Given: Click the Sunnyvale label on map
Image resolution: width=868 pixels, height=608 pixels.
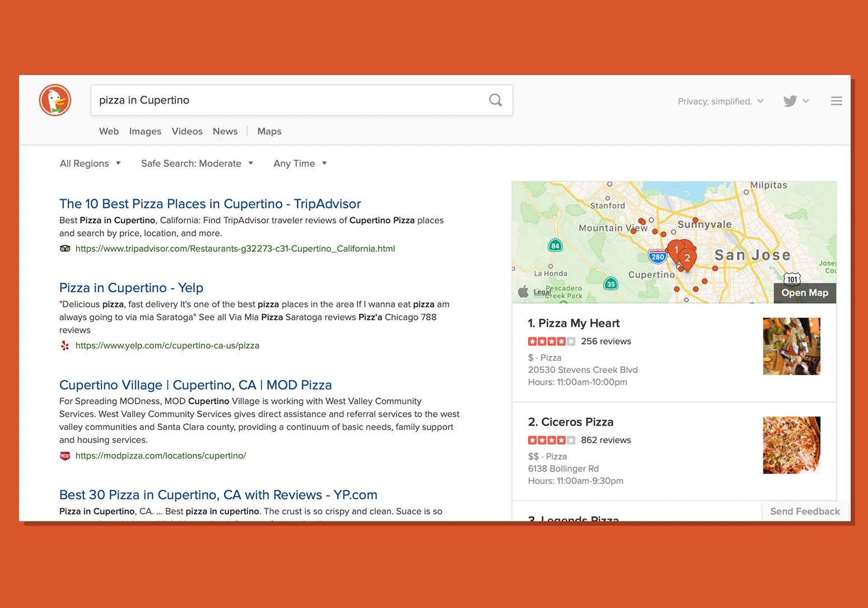Looking at the screenshot, I should [x=704, y=225].
